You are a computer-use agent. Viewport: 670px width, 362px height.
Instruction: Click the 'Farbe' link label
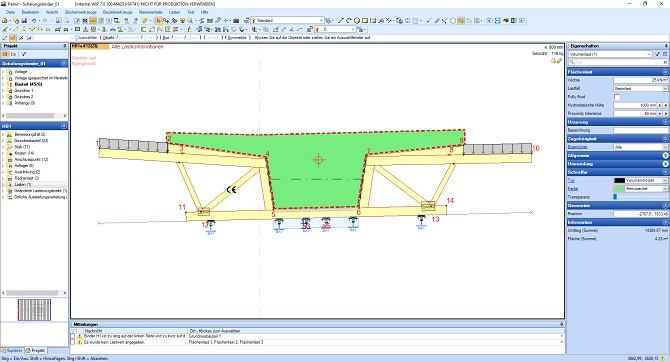pyautogui.click(x=573, y=188)
